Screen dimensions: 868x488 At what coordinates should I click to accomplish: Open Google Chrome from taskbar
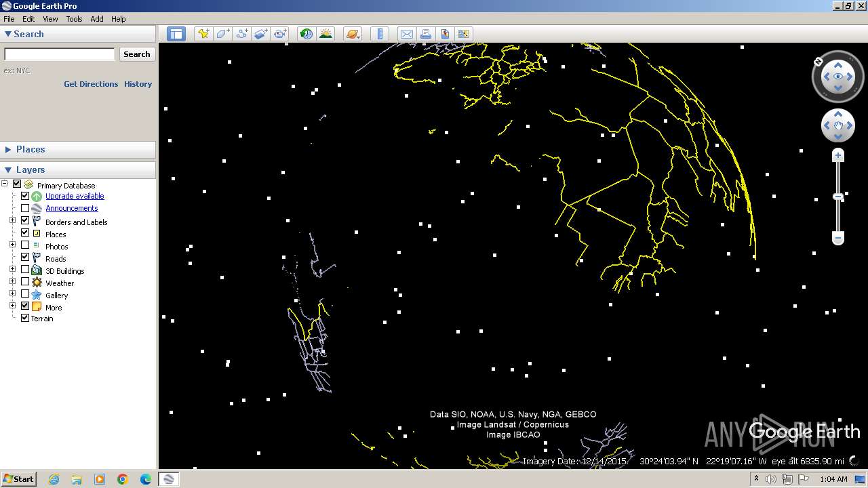point(123,479)
